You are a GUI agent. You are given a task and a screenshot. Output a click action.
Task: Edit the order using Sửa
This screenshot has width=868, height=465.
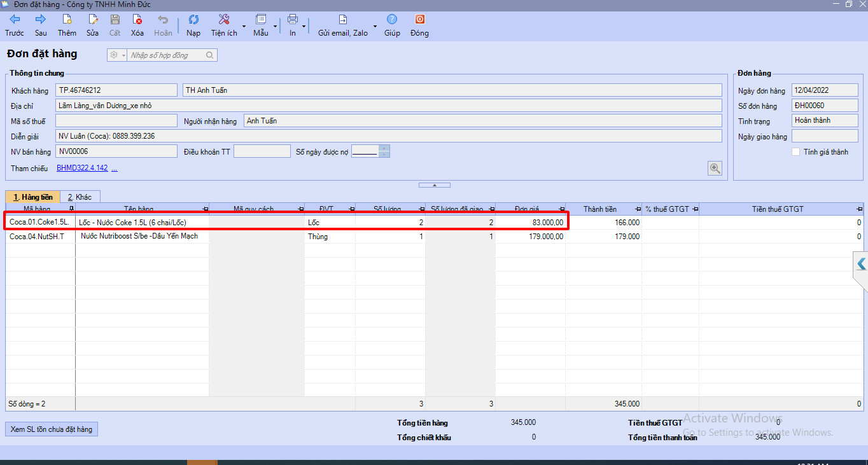tap(93, 25)
